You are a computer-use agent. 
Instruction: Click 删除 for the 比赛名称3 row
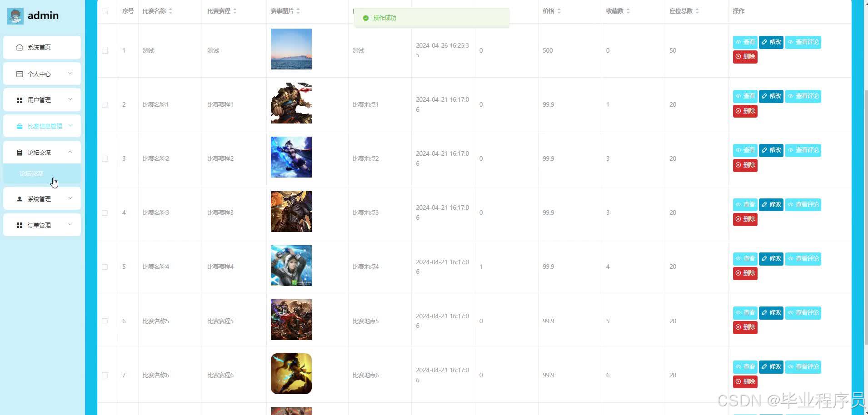tap(745, 219)
